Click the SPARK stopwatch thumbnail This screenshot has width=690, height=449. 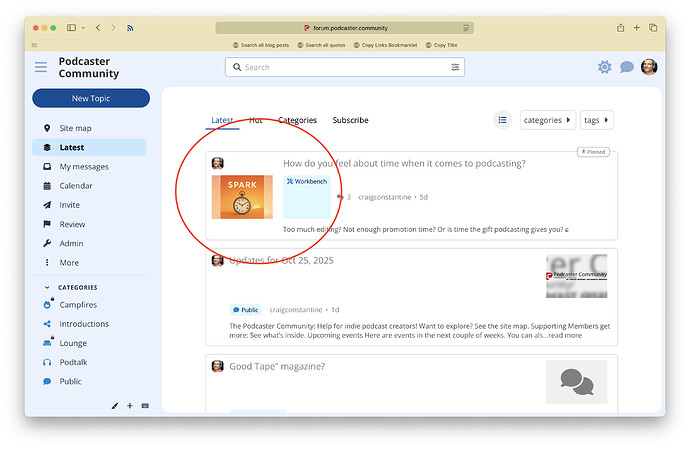pyautogui.click(x=242, y=197)
